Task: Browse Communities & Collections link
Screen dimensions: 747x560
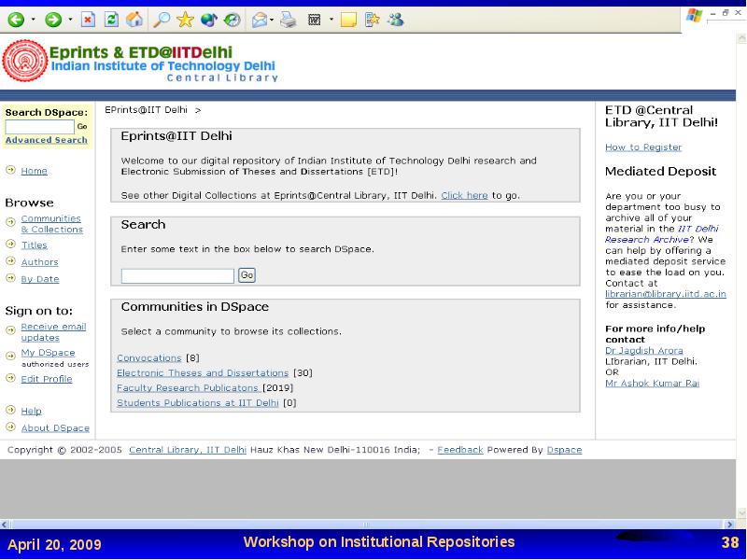Action: [52, 224]
